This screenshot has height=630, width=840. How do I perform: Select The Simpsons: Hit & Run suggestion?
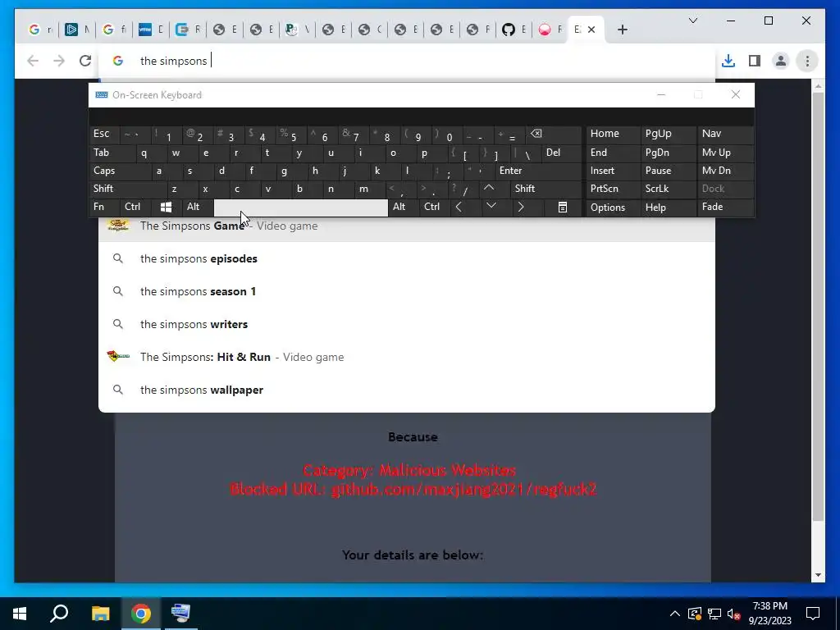pos(407,357)
